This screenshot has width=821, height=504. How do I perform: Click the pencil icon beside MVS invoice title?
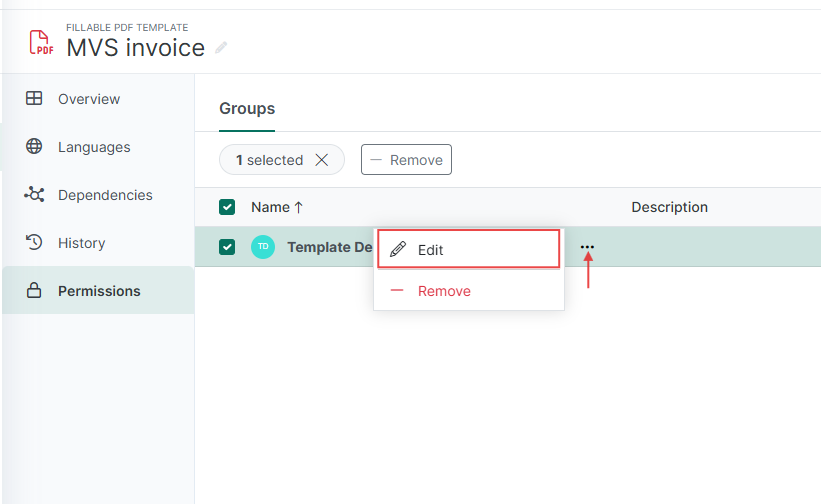click(221, 48)
